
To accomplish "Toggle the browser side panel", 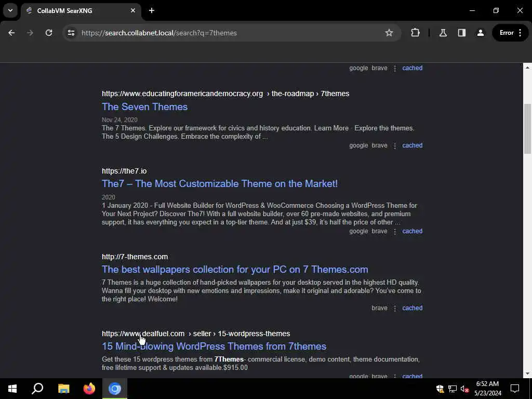I will (x=461, y=33).
